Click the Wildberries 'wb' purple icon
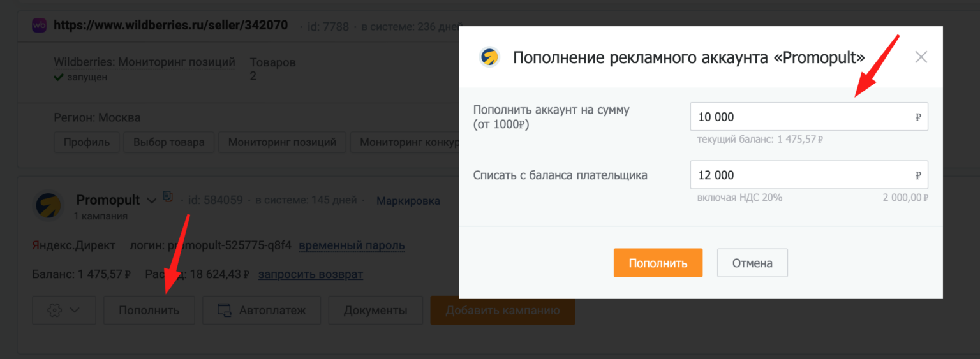 click(x=40, y=26)
